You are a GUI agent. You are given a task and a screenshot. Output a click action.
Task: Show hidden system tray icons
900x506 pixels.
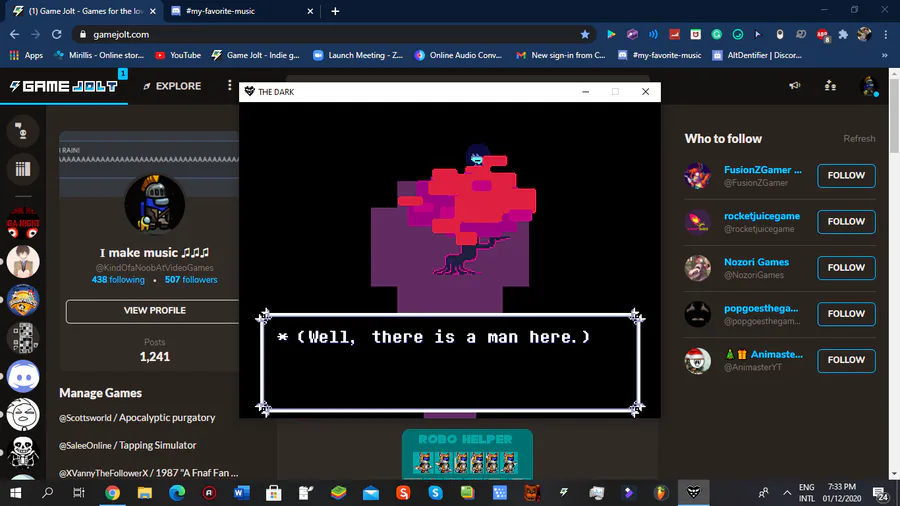point(787,493)
